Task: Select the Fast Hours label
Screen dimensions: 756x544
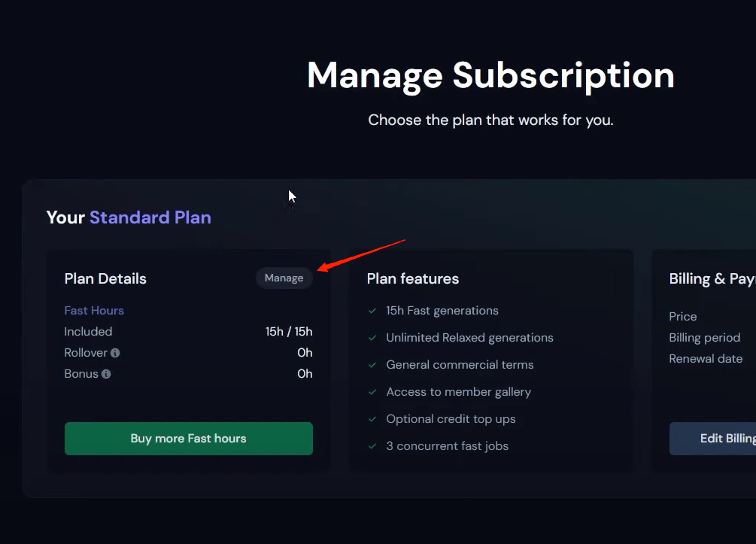Action: [x=94, y=311]
